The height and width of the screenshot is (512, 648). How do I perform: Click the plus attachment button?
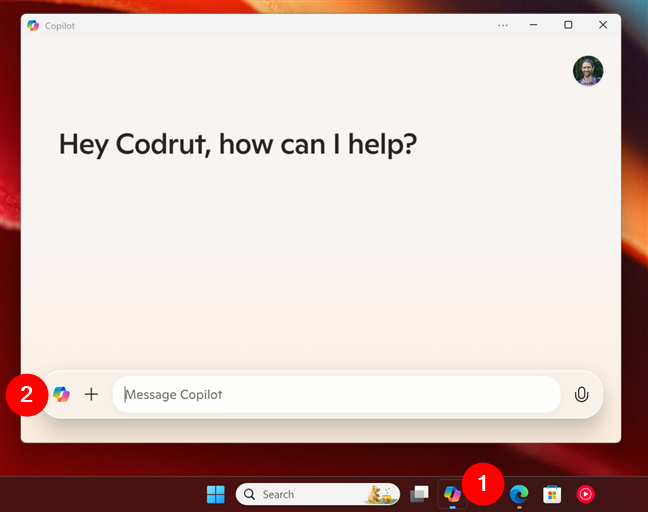pos(91,394)
